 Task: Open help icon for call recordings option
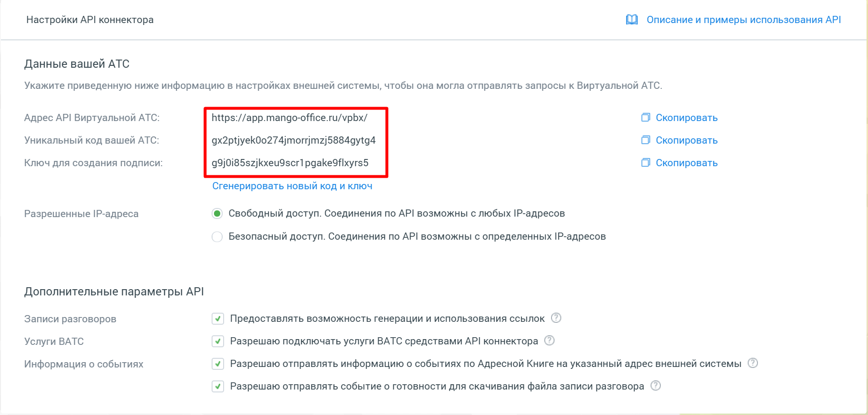[x=556, y=318]
